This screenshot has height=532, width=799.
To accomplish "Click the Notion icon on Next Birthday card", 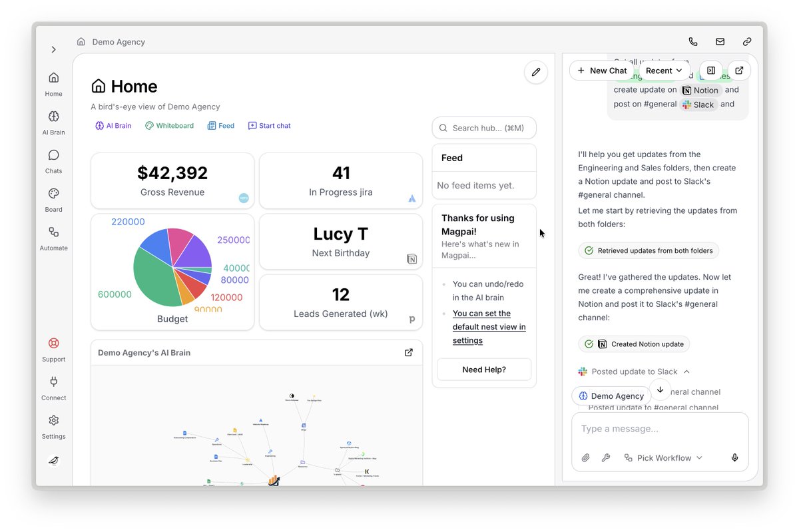I will pos(412,259).
